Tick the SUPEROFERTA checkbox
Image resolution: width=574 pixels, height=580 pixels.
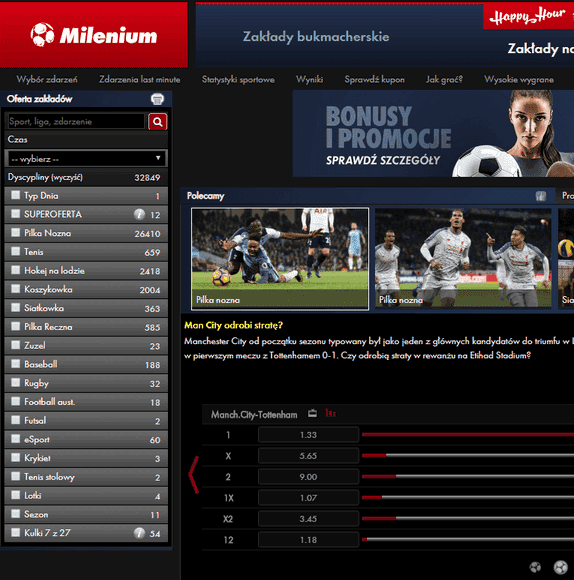click(x=16, y=213)
